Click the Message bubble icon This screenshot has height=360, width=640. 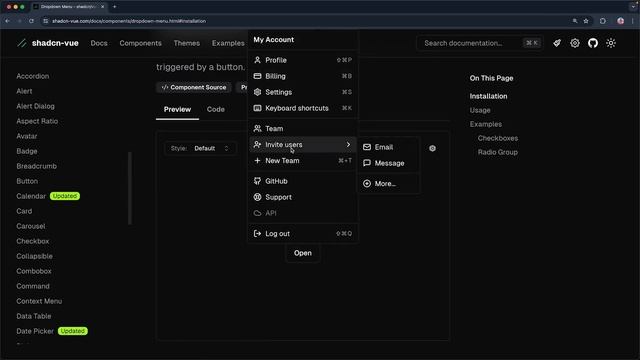tap(367, 163)
